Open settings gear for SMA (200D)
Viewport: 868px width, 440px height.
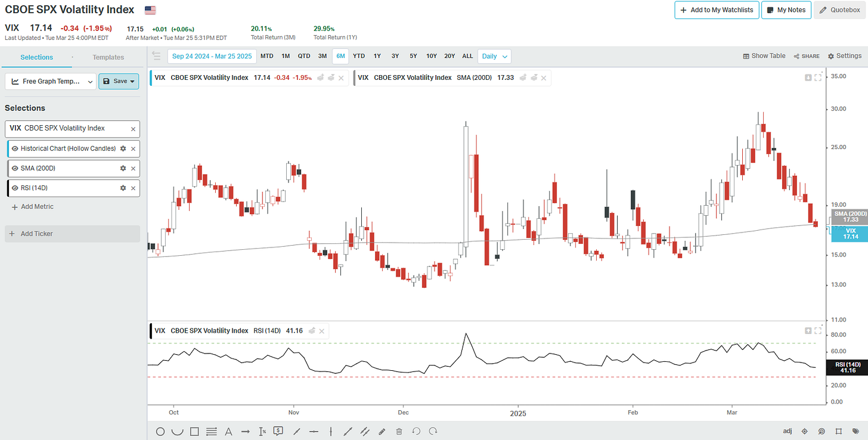123,168
